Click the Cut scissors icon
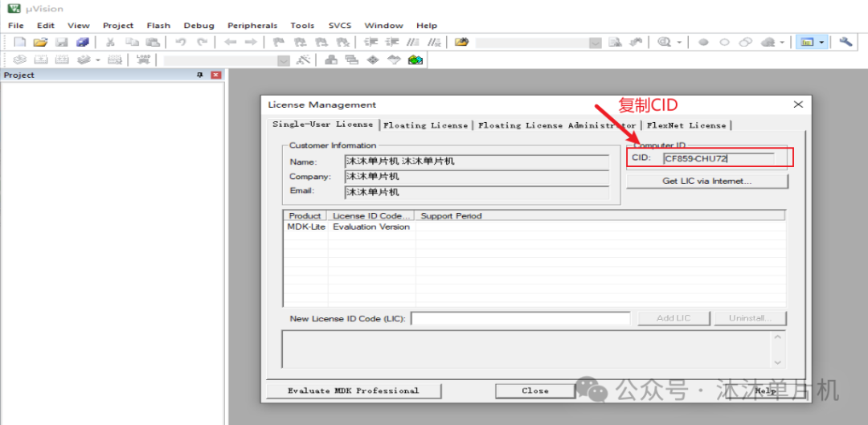868x425 pixels. pos(110,42)
